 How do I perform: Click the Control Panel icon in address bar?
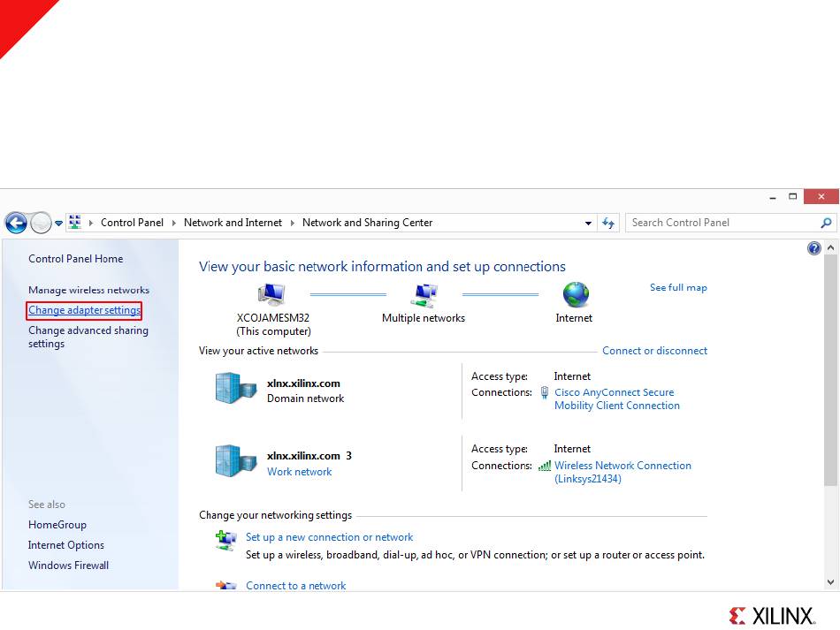75,222
